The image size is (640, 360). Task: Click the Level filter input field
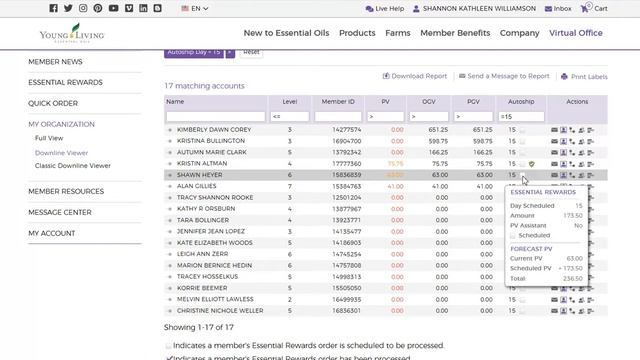point(289,117)
